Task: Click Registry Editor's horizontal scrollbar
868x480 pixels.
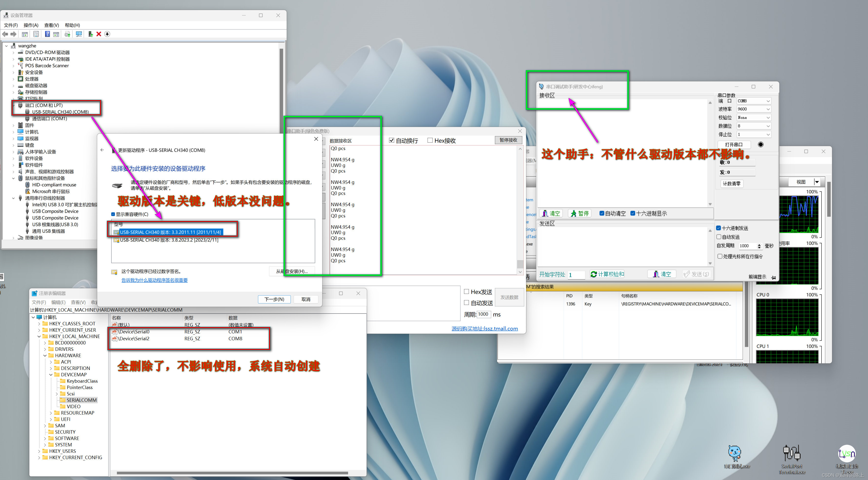Action: pos(232,473)
